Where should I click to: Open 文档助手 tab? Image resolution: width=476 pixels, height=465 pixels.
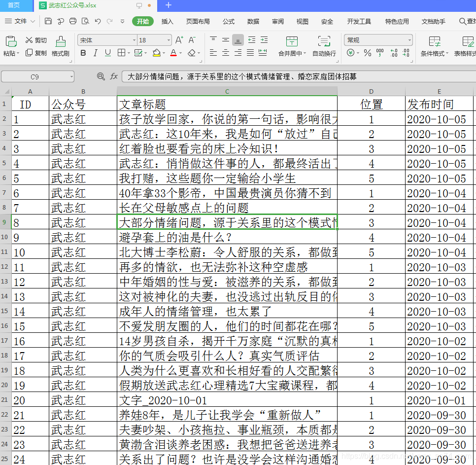(434, 22)
